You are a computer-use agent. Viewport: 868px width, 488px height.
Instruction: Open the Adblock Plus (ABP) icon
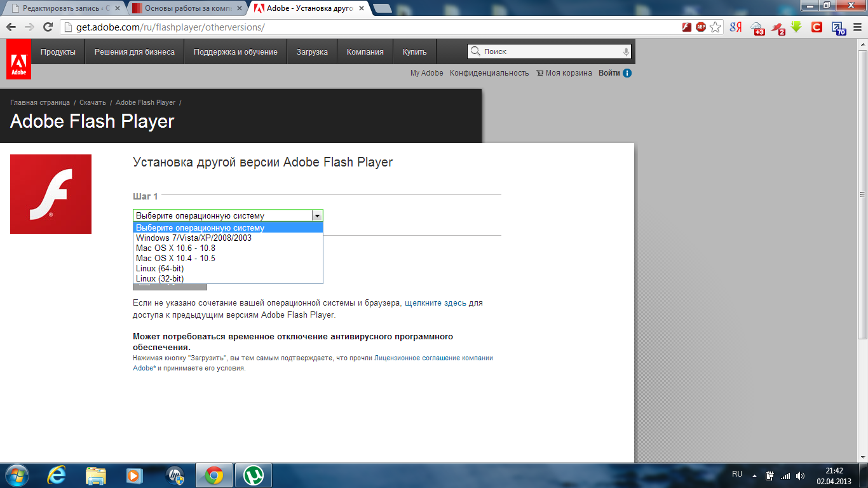click(701, 27)
